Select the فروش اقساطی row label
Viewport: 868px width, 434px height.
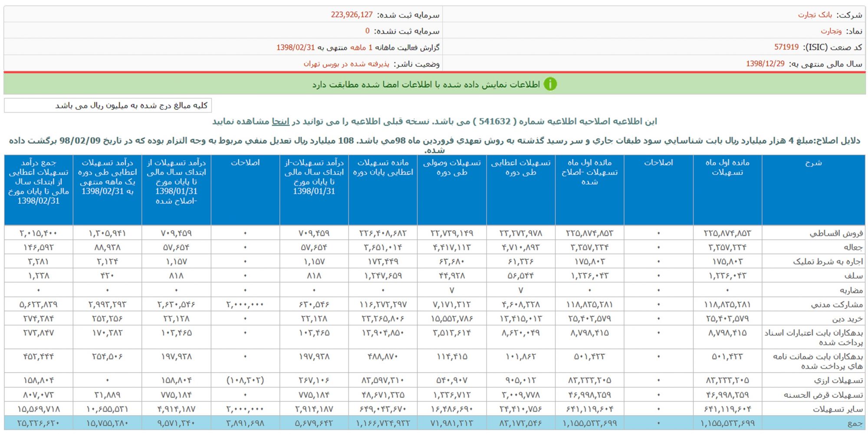click(836, 233)
